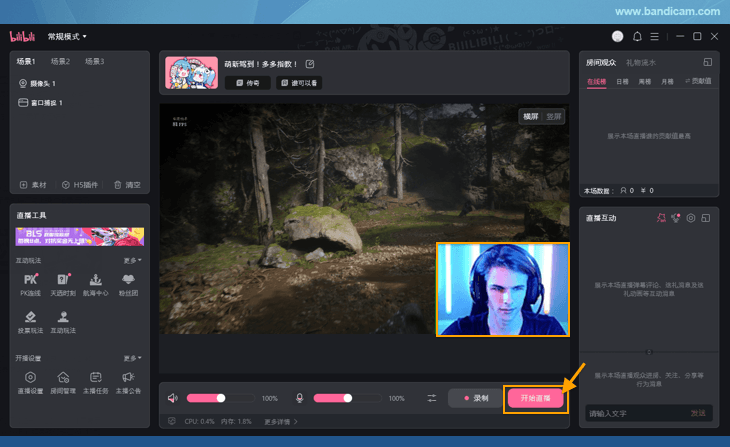Screen dimensions: 730x447
Task: Click the 开始直播 button
Action: pos(535,398)
